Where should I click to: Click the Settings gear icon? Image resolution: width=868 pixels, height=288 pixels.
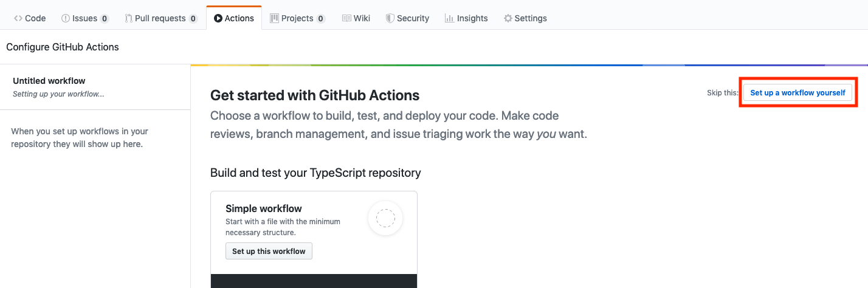pyautogui.click(x=508, y=18)
